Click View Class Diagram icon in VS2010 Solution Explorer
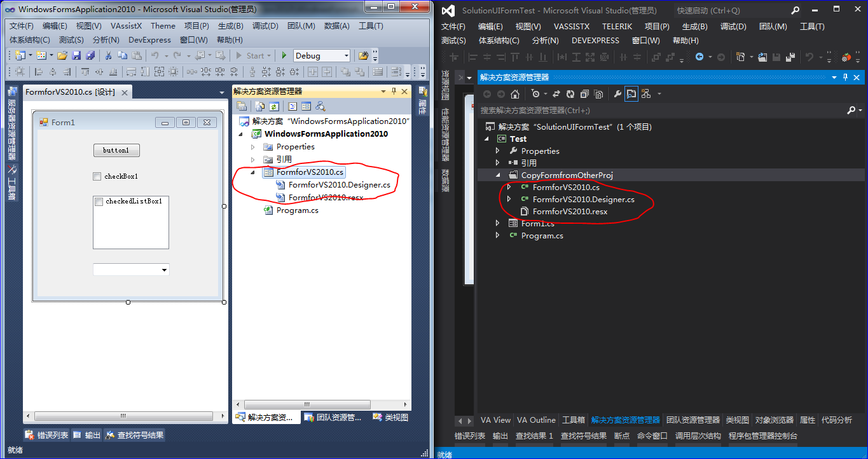 [x=320, y=106]
